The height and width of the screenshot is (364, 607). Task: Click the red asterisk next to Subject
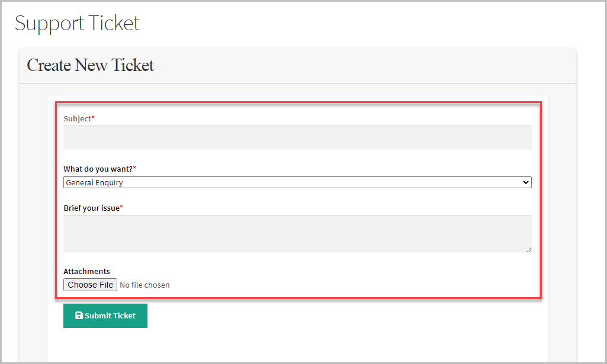[x=93, y=117]
